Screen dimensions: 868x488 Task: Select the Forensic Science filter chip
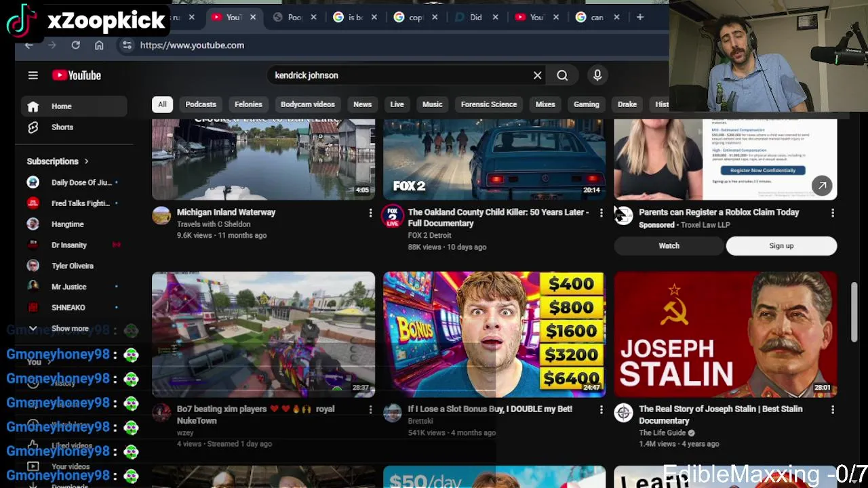[x=489, y=104]
